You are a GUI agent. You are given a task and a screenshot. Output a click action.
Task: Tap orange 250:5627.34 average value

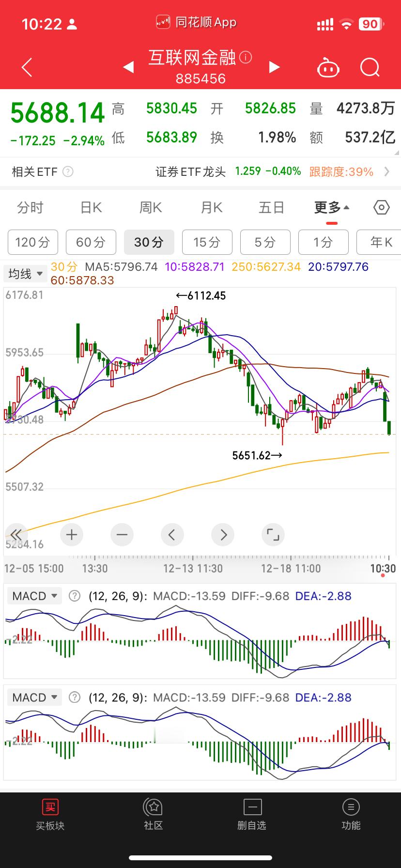(266, 267)
